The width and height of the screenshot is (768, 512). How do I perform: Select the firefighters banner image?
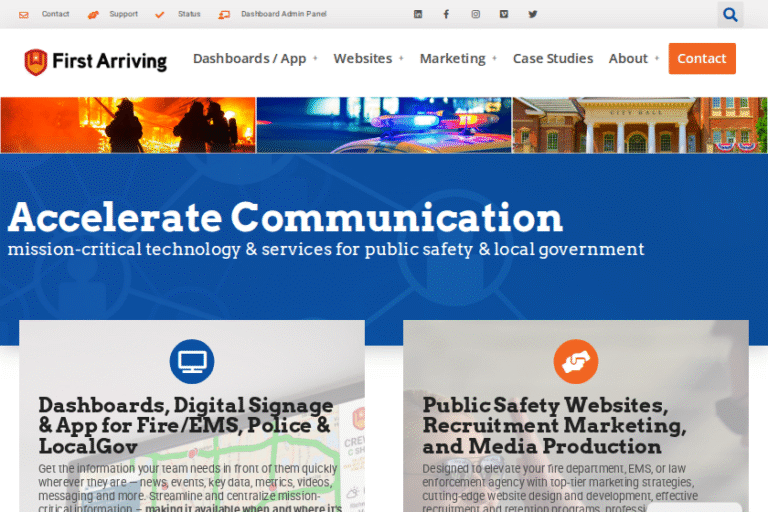128,125
